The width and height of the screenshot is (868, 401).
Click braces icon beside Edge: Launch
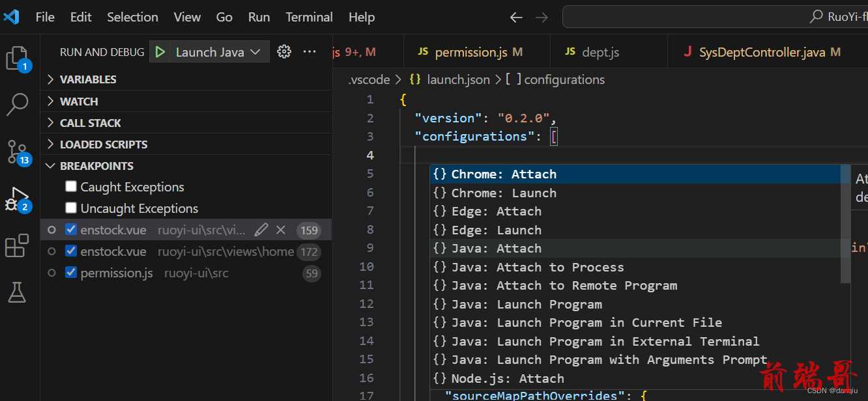pos(440,230)
